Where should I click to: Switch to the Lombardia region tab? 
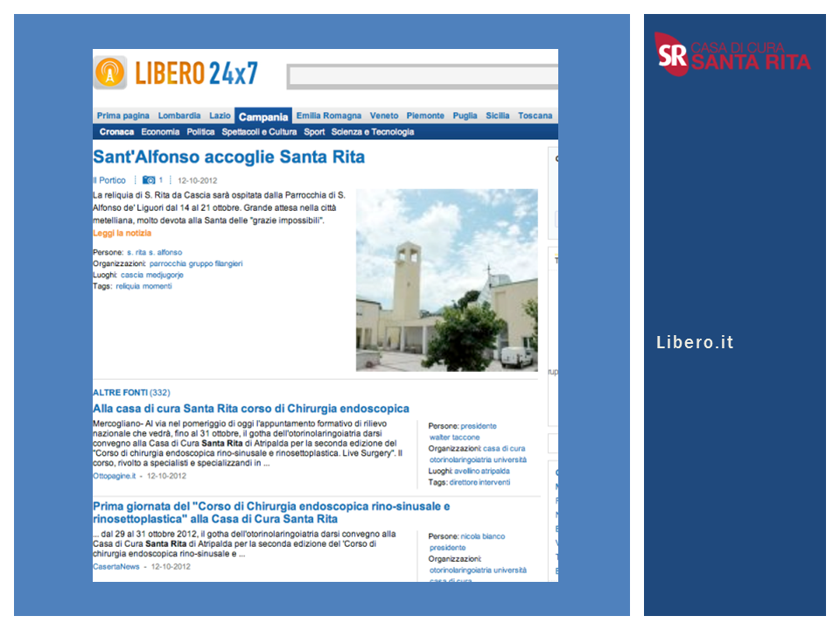(x=179, y=115)
